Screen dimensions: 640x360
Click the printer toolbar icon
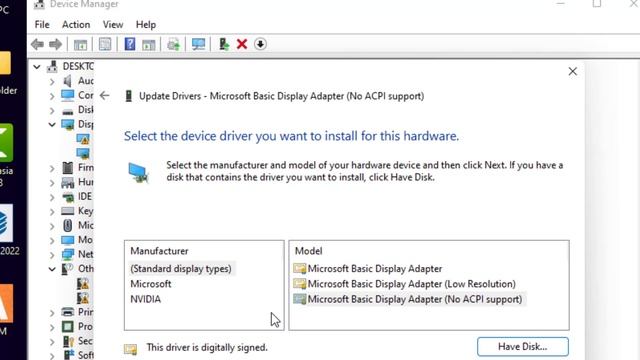point(173,44)
